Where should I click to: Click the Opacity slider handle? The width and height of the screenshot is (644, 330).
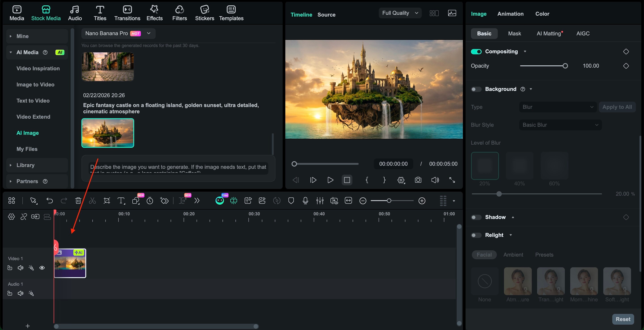point(565,66)
